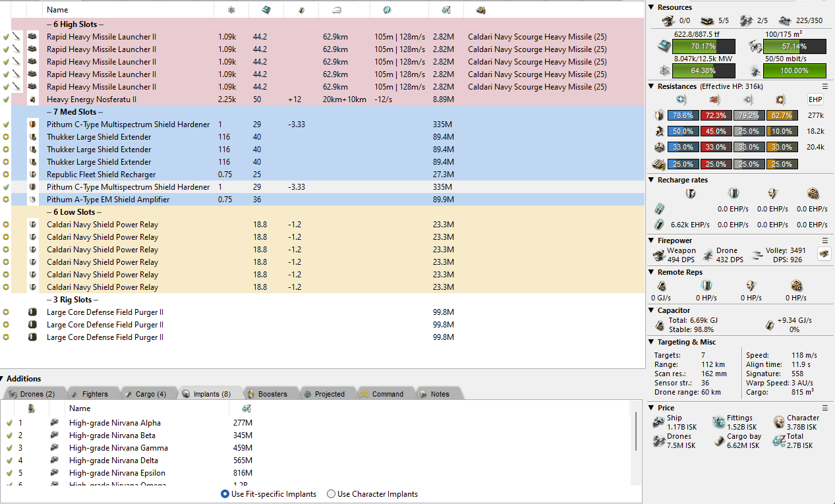Screen dimensions: 835x504
Task: Click the Heavy Energy Nosferatu II module icon
Action: coord(32,99)
